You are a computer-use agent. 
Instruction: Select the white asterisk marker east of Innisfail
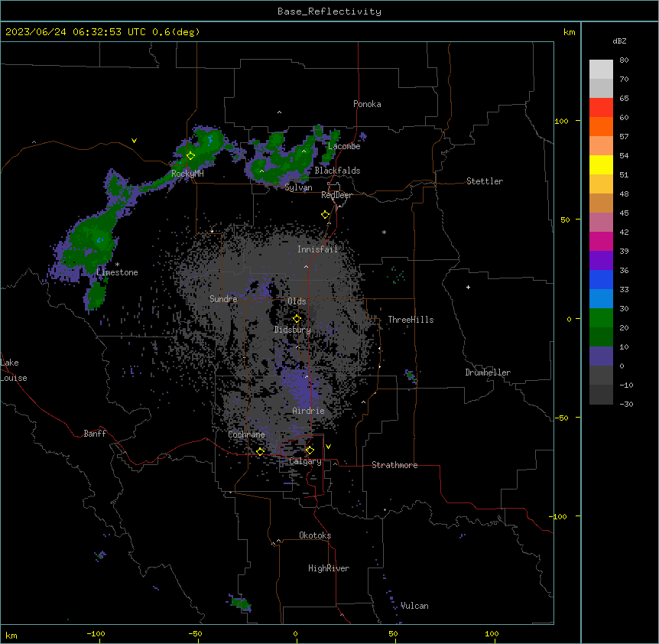pyautogui.click(x=384, y=232)
